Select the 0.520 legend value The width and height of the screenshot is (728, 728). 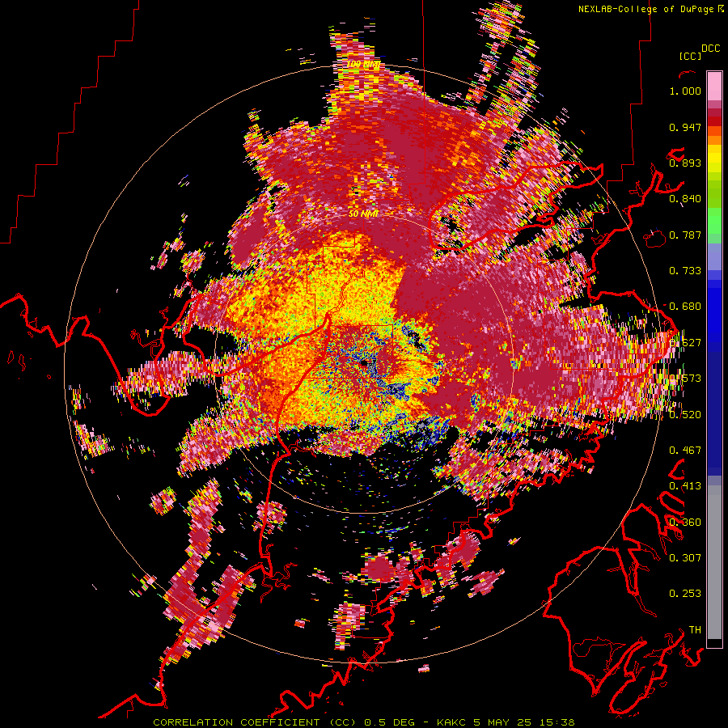coord(685,414)
